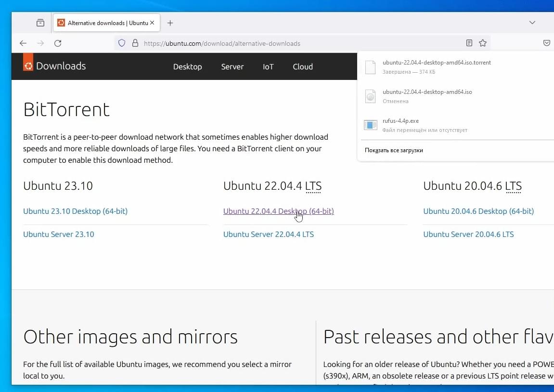Click the Ubuntu 22.04.4 LTS heading
The height and width of the screenshot is (392, 554).
(x=272, y=185)
